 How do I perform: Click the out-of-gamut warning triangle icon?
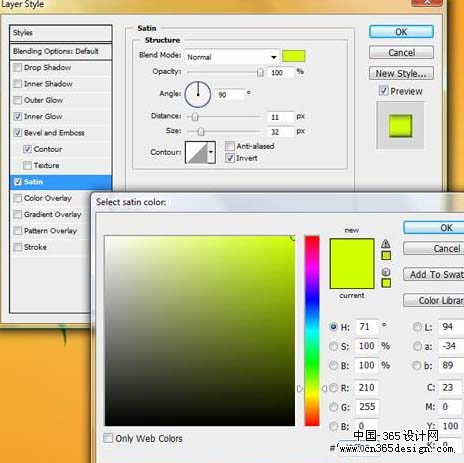[386, 243]
